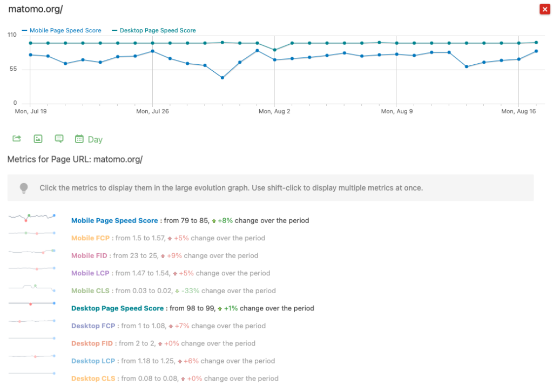Close the row evolution popup
The image size is (553, 392).
click(544, 9)
